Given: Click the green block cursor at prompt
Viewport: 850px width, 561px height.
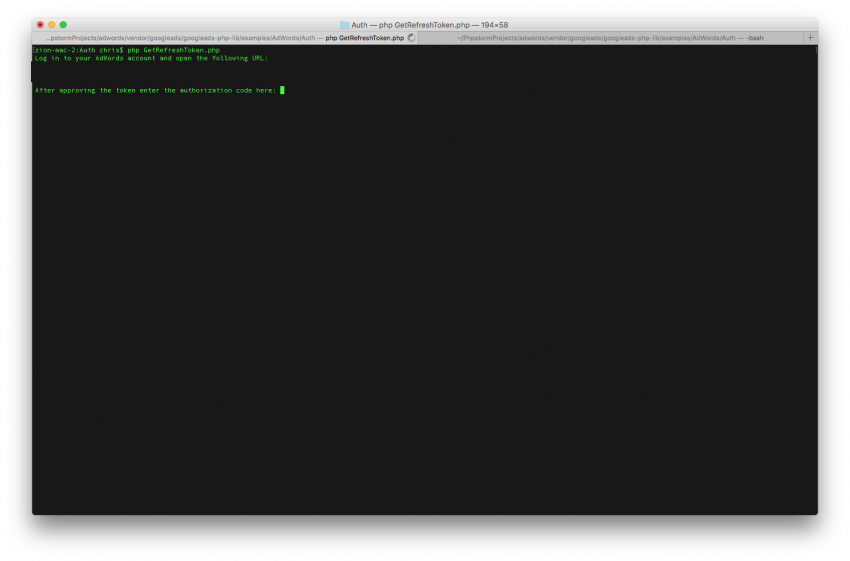Looking at the screenshot, I should (x=282, y=90).
